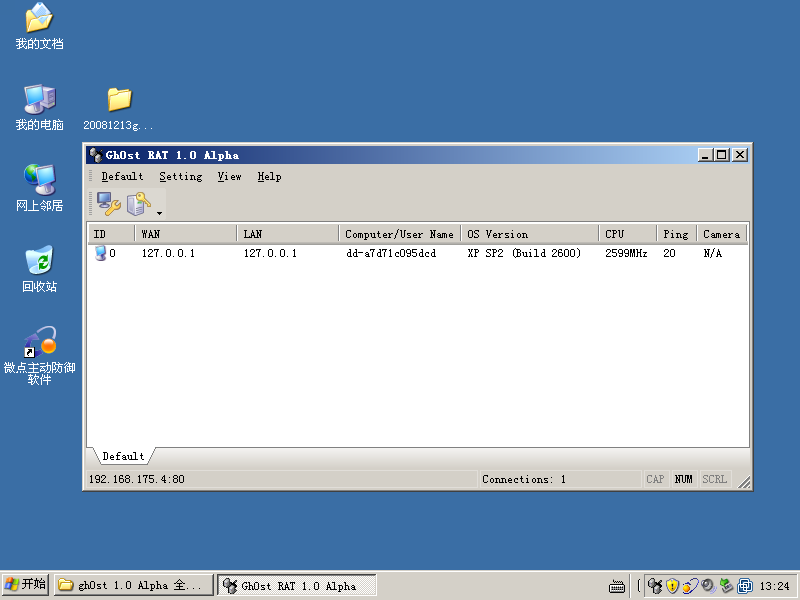Click the blue VMware tools tray icon
This screenshot has width=800, height=600.
click(745, 586)
